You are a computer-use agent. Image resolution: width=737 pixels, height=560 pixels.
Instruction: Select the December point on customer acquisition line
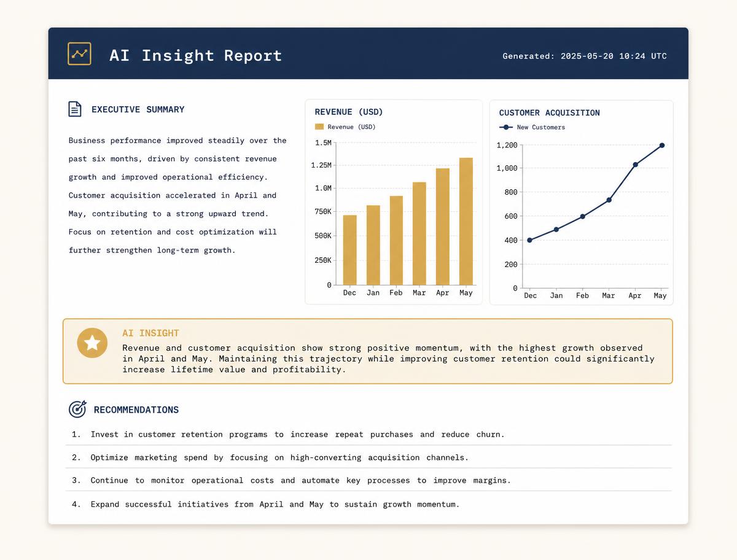tap(529, 240)
